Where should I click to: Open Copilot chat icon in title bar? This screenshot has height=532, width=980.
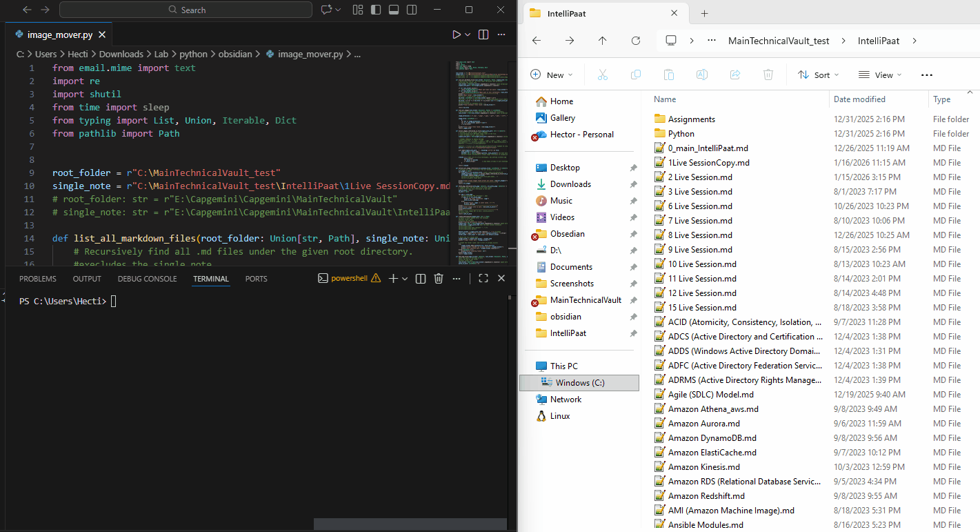click(x=326, y=10)
